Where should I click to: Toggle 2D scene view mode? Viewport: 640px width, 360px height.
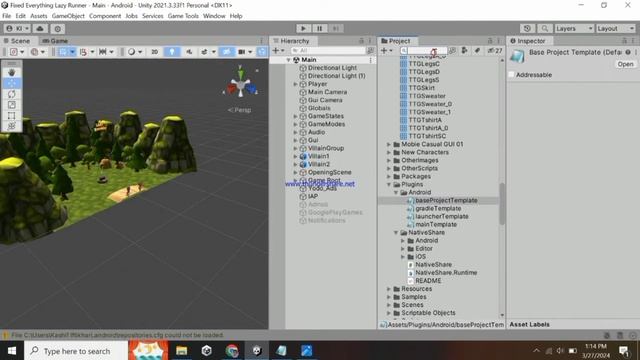[x=155, y=52]
